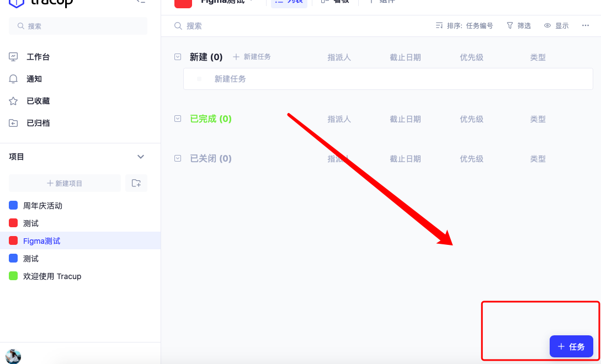Toggle the checkbox of the 已完成 group
This screenshot has width=601, height=364.
click(x=178, y=119)
